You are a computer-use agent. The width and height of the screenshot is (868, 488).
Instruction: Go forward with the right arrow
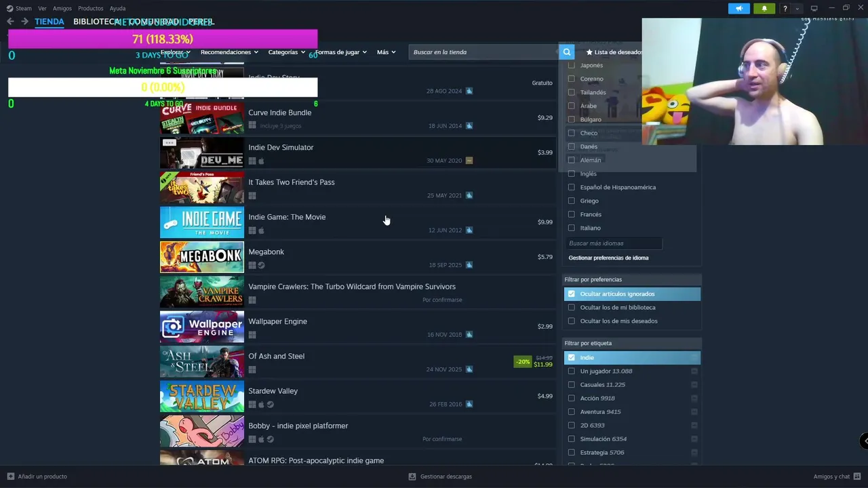[x=24, y=22]
